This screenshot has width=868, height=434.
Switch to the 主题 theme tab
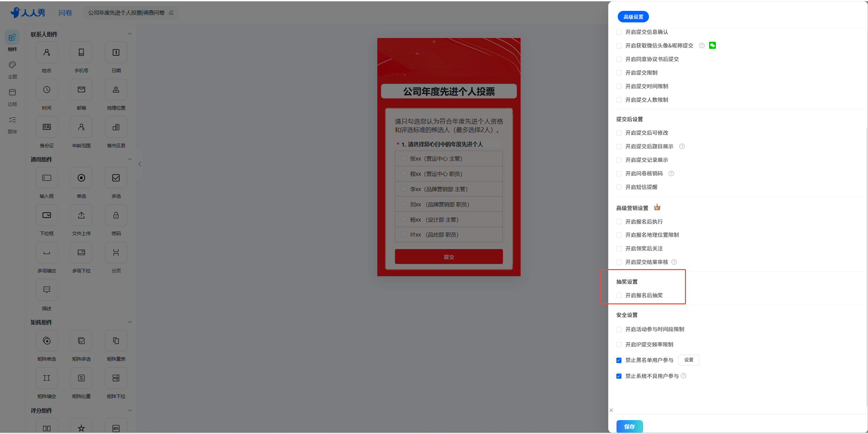[13, 70]
